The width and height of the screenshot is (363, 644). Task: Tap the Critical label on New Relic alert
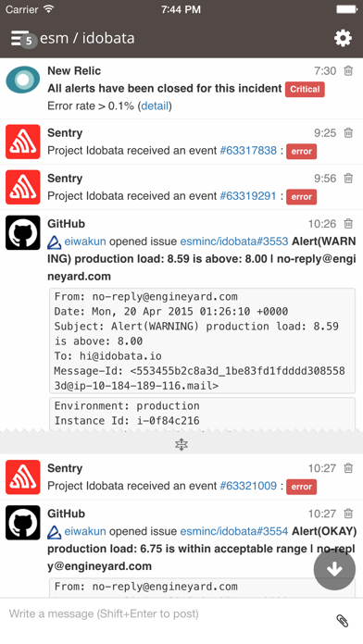[305, 89]
